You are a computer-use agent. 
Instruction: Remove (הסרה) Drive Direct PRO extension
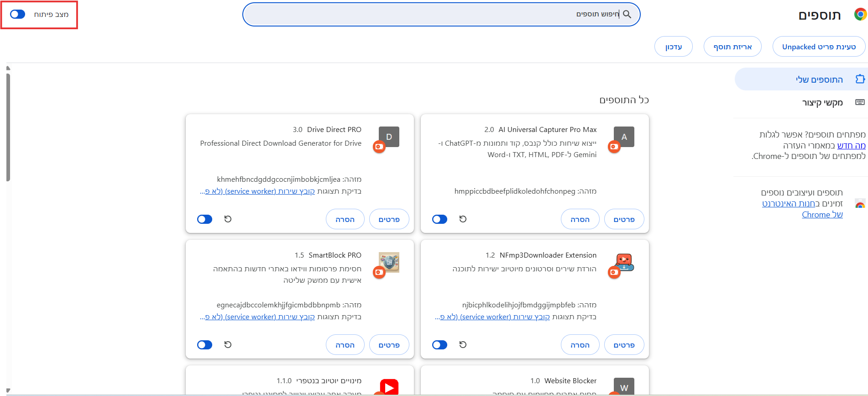[345, 219]
